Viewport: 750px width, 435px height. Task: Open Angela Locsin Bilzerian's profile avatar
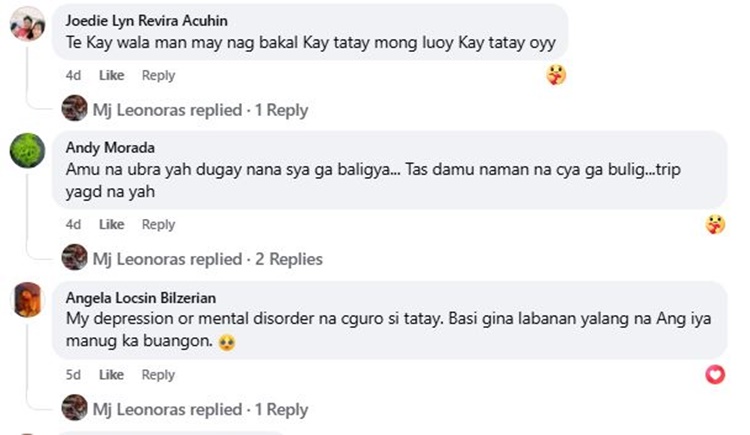pyautogui.click(x=27, y=300)
